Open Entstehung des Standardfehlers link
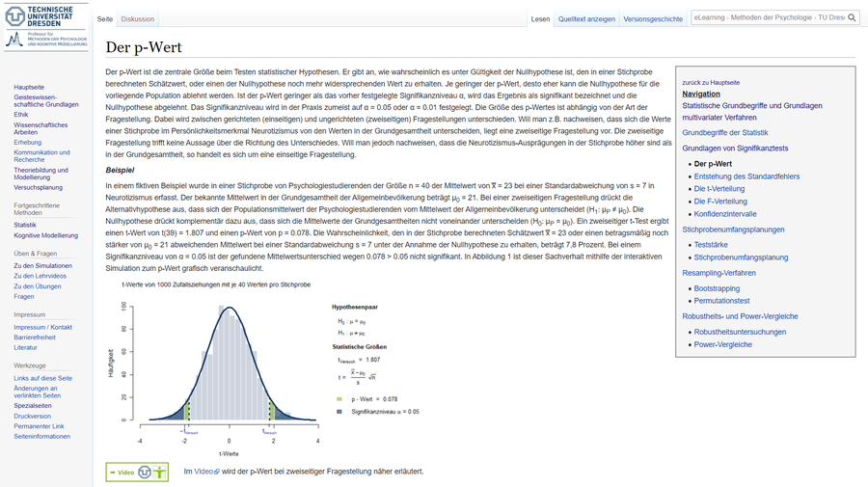This screenshot has height=487, width=868. point(746,176)
